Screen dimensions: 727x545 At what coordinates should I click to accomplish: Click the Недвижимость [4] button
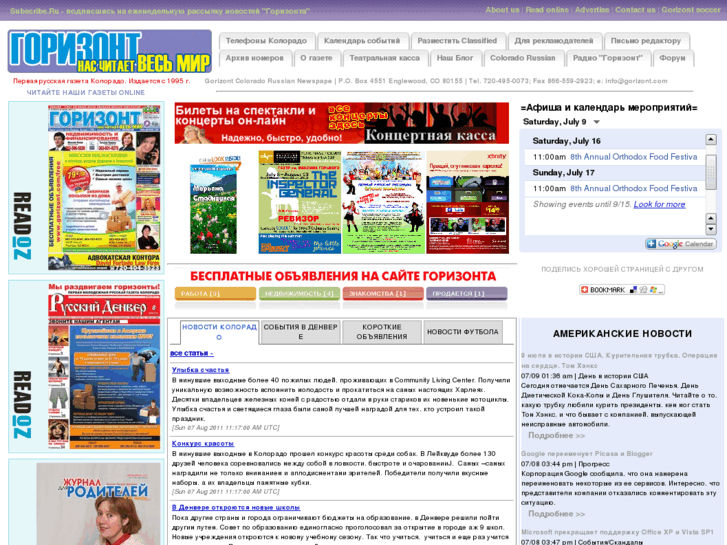[x=299, y=294]
